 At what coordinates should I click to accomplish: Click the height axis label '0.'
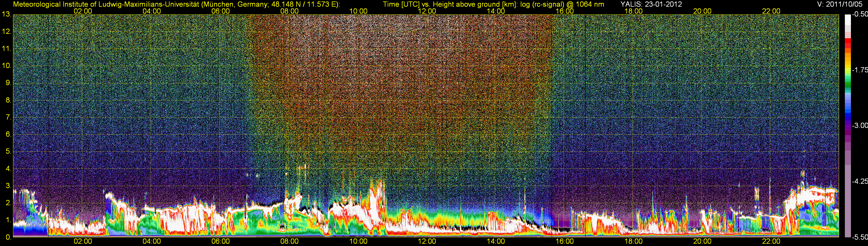pyautogui.click(x=8, y=237)
